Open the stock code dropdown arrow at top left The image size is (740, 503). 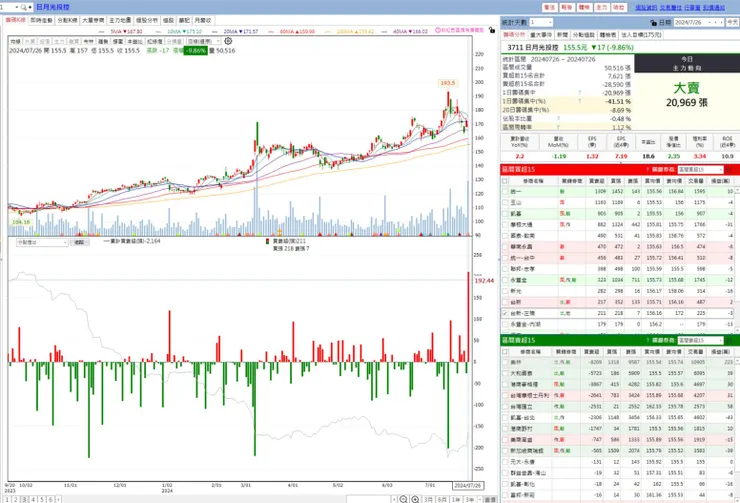pyautogui.click(x=17, y=7)
